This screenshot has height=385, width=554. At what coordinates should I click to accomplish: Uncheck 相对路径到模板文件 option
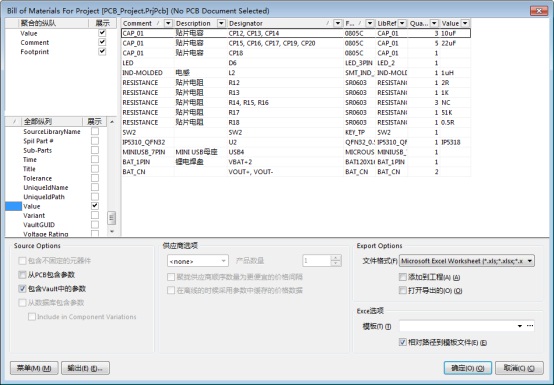click(x=402, y=342)
